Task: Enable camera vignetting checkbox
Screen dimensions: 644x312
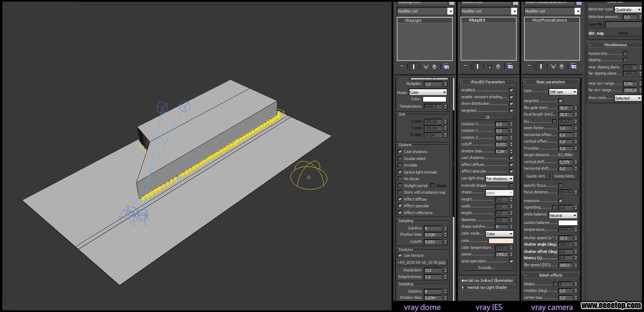Action: coord(554,208)
